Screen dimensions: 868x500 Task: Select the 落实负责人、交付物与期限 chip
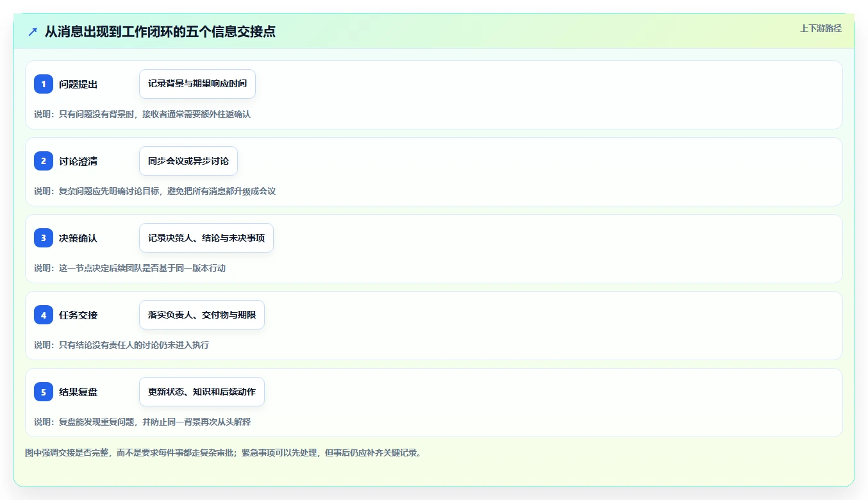coord(202,315)
